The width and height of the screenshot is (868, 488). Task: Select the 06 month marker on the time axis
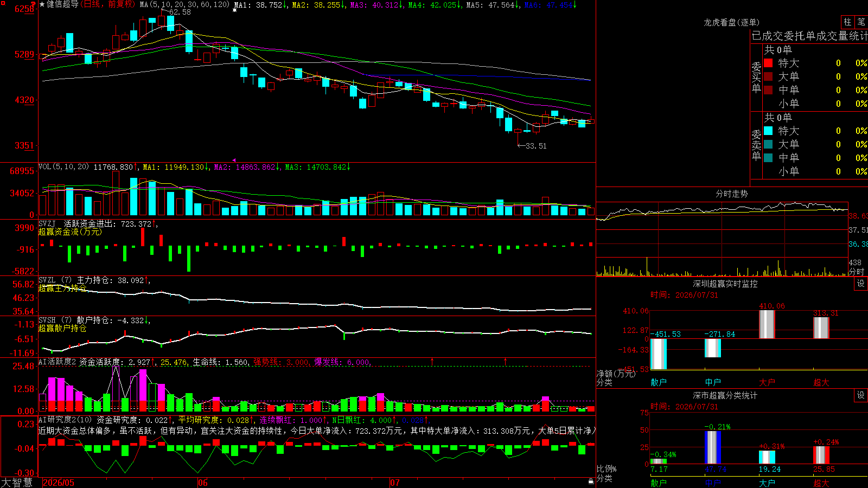point(202,483)
